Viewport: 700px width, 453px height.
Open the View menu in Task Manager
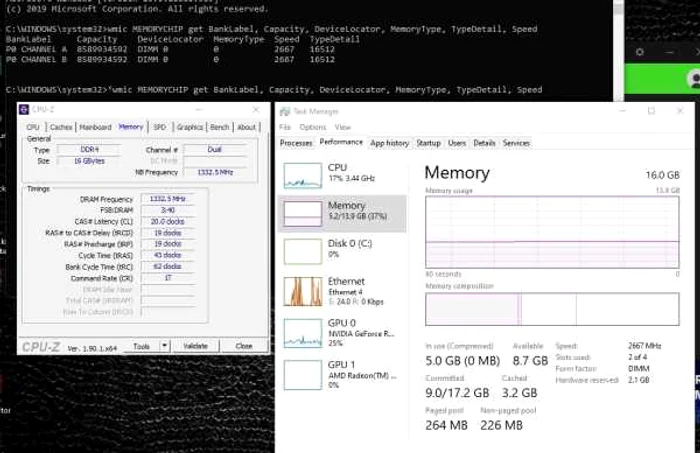click(343, 127)
